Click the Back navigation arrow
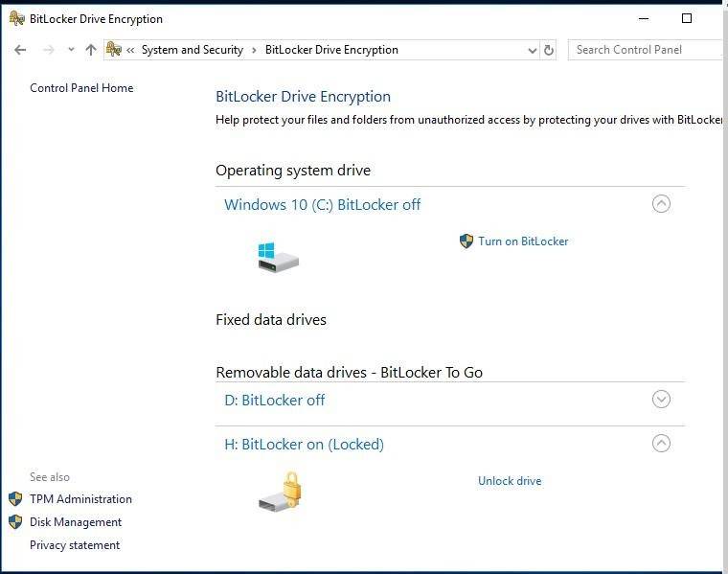 point(20,50)
